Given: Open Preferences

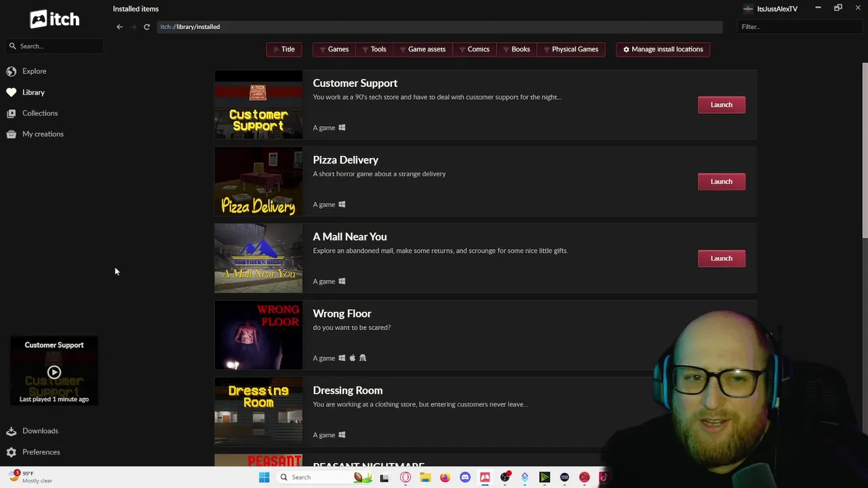Looking at the screenshot, I should (41, 452).
